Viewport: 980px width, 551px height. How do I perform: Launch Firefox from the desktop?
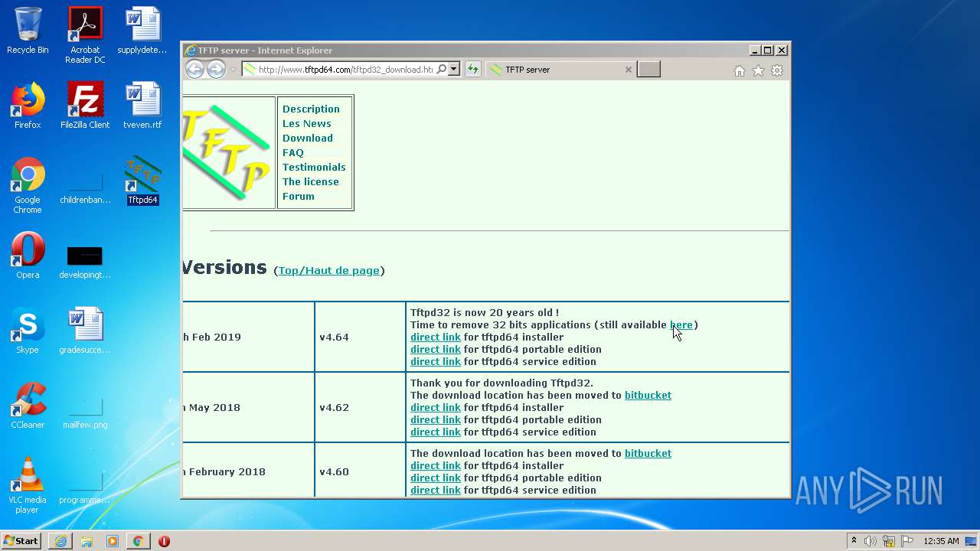pos(28,106)
